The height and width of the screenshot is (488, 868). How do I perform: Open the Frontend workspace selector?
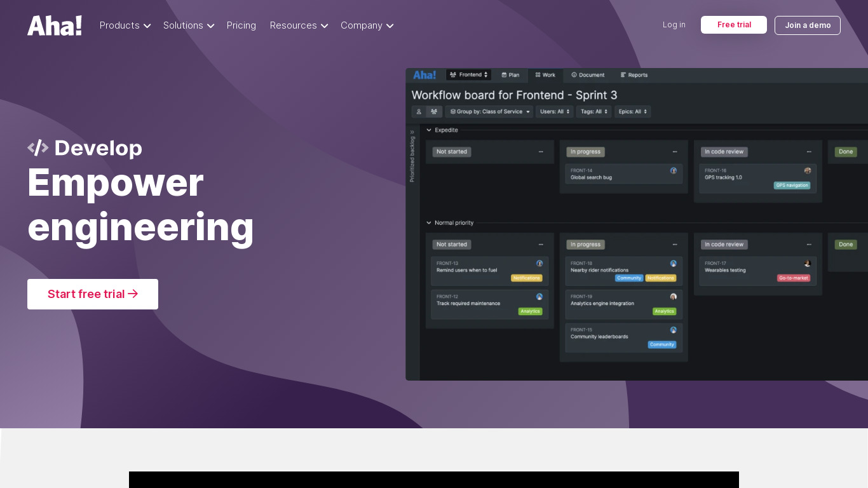coord(468,75)
